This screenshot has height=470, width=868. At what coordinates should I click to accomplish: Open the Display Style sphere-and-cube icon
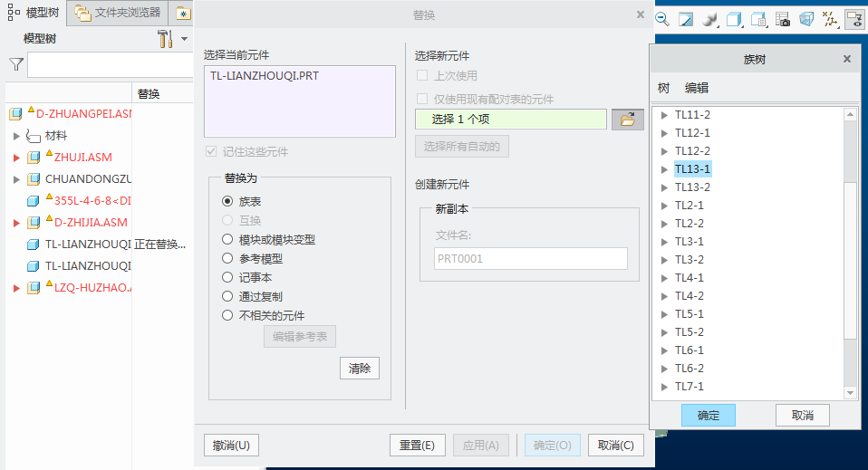pyautogui.click(x=709, y=19)
